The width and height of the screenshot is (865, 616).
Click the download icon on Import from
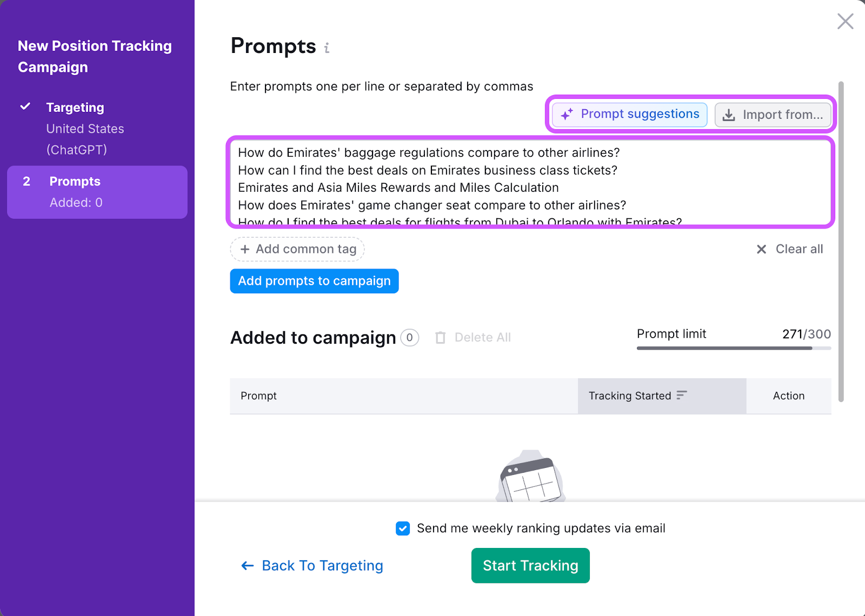pyautogui.click(x=729, y=115)
